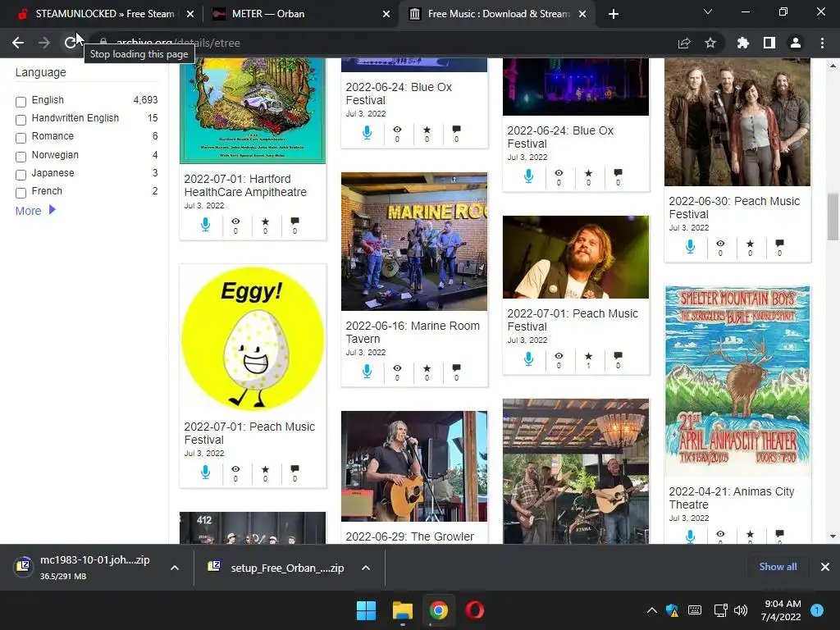
Task: Close the METER — Orban tab
Action: [386, 15]
